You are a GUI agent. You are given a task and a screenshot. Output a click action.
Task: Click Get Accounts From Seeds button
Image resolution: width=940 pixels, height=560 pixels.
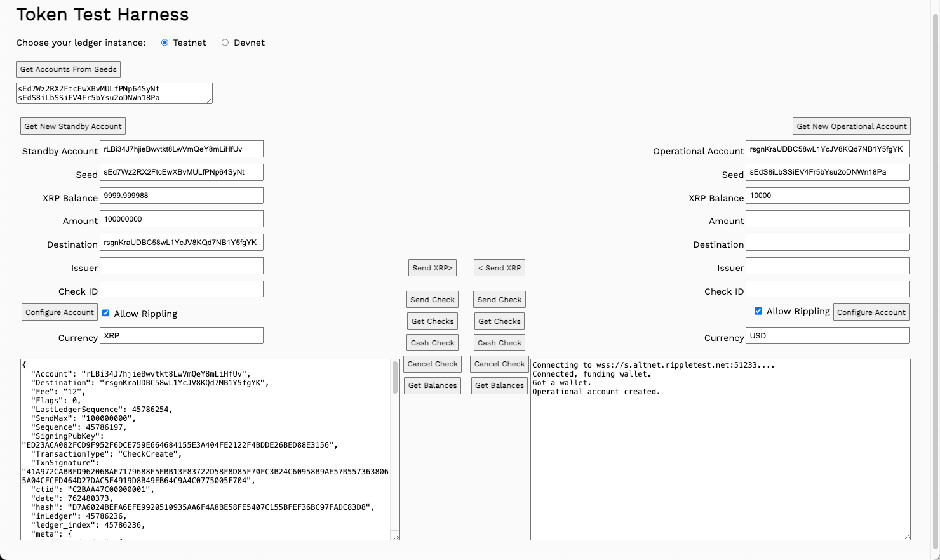[x=68, y=69]
